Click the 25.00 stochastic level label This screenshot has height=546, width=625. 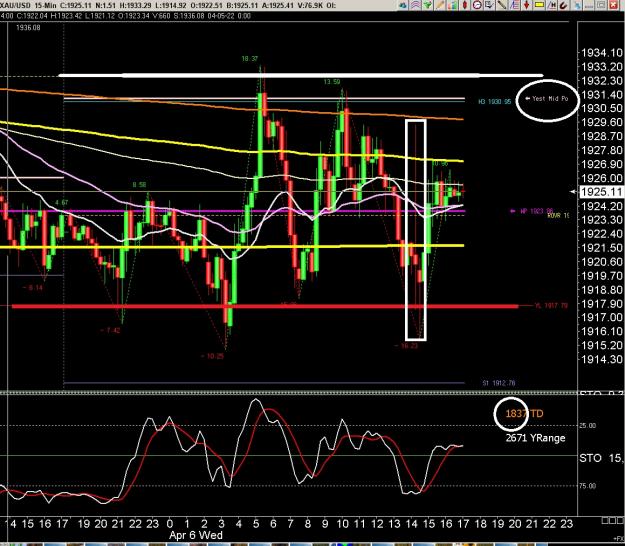coord(588,426)
